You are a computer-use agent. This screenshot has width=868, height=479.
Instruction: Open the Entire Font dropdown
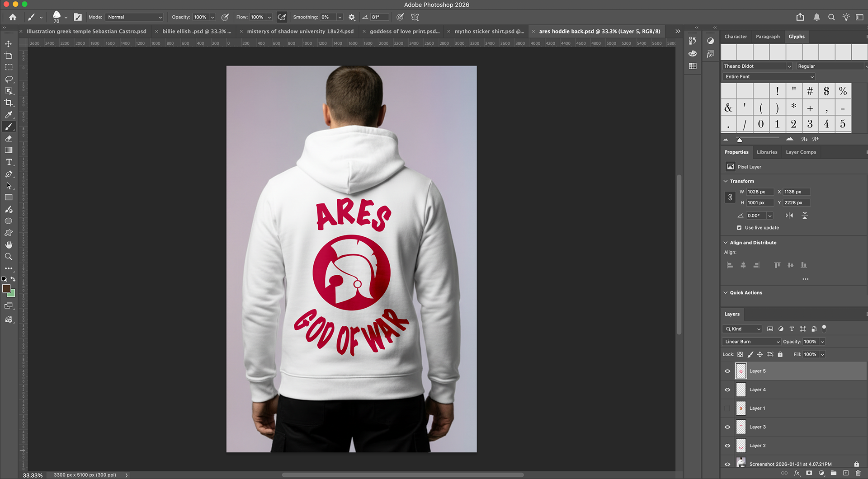769,77
